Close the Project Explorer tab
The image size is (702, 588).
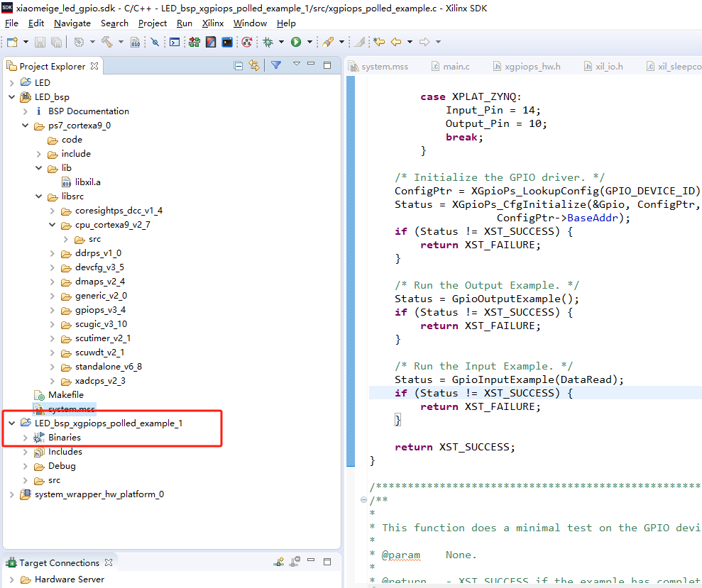(94, 66)
